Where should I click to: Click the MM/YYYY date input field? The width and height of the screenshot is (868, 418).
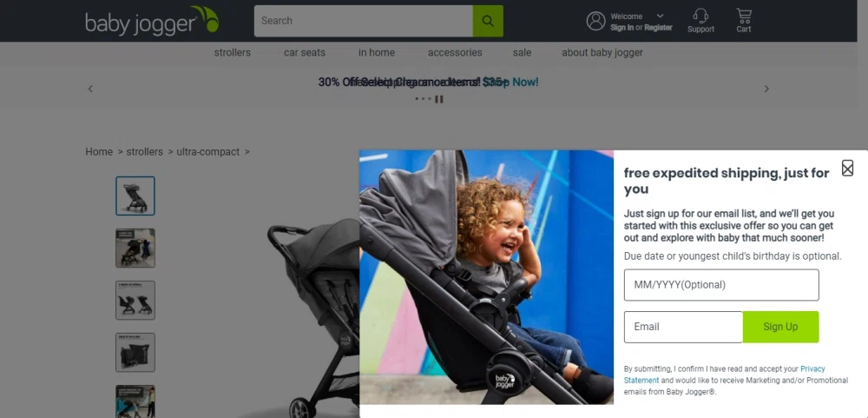click(x=721, y=285)
